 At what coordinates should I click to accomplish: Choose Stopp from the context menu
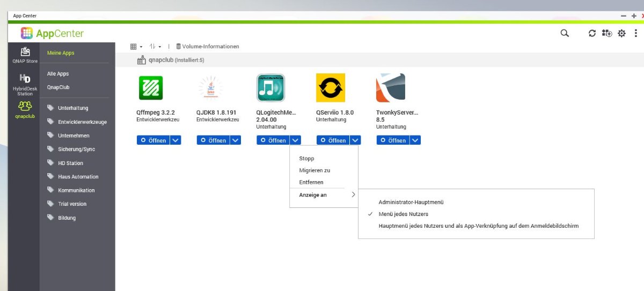306,159
